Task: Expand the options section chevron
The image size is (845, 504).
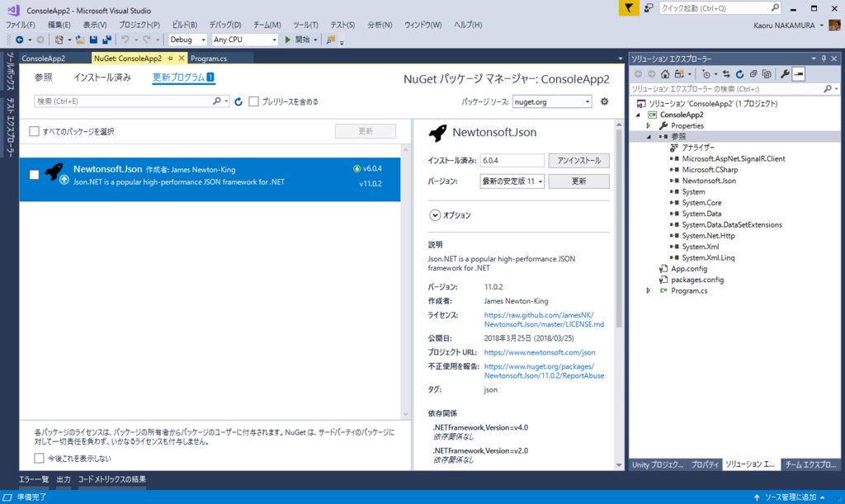Action: [x=435, y=215]
